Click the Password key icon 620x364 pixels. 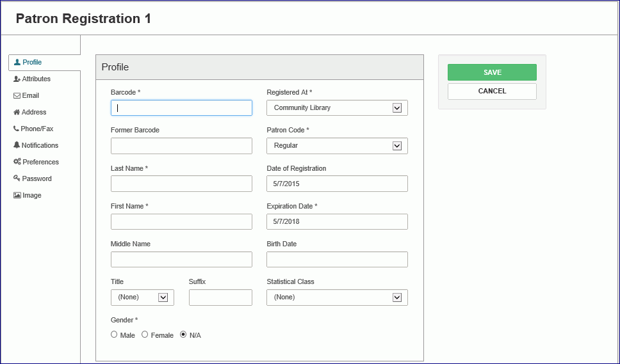tap(17, 179)
